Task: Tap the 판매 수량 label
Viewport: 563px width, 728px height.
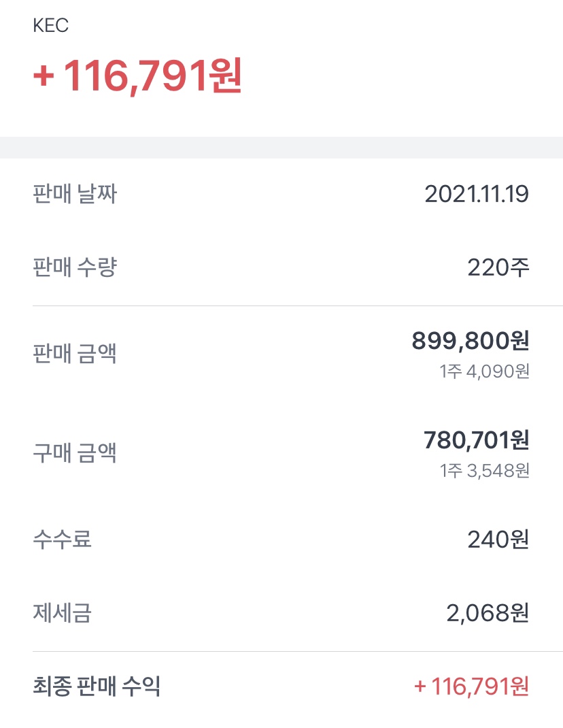Action: 75,267
